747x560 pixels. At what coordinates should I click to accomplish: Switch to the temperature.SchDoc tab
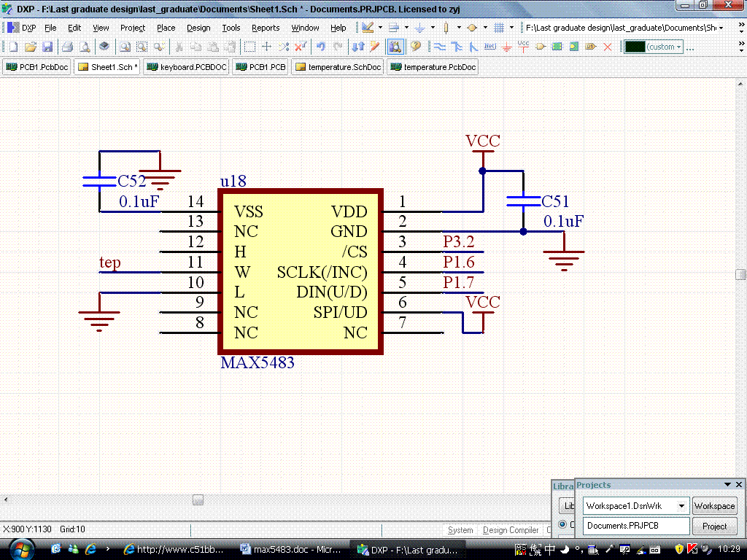click(x=338, y=67)
